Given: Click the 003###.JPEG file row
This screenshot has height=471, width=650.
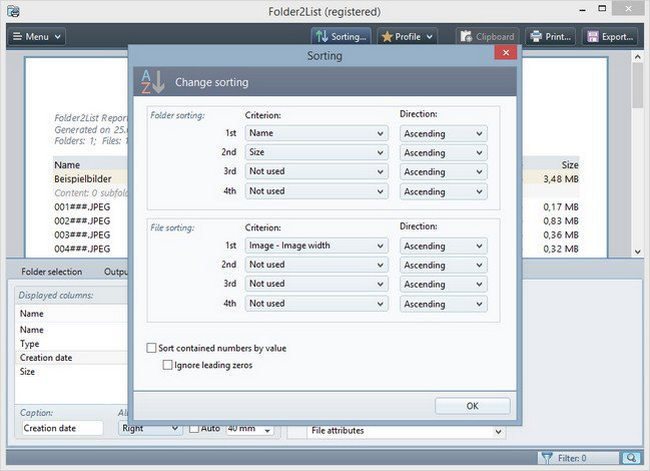Looking at the screenshot, I should [82, 235].
